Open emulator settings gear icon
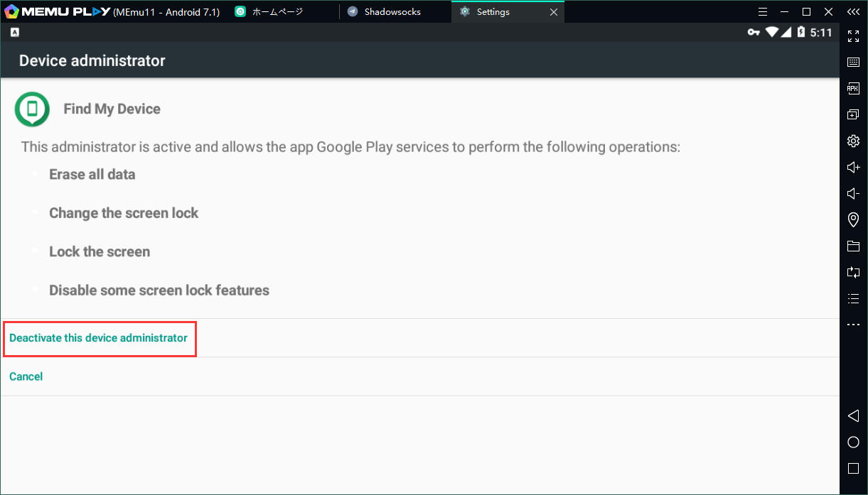This screenshot has height=495, width=868. pyautogui.click(x=853, y=141)
